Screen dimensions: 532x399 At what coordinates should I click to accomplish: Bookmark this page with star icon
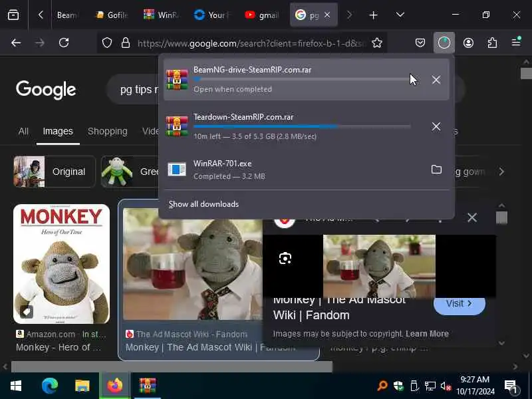[x=377, y=43]
